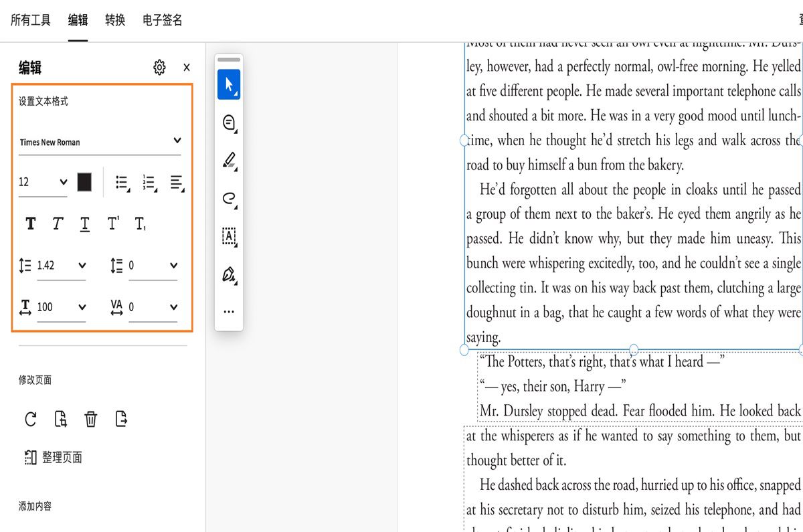Open text alignment options

pyautogui.click(x=177, y=183)
